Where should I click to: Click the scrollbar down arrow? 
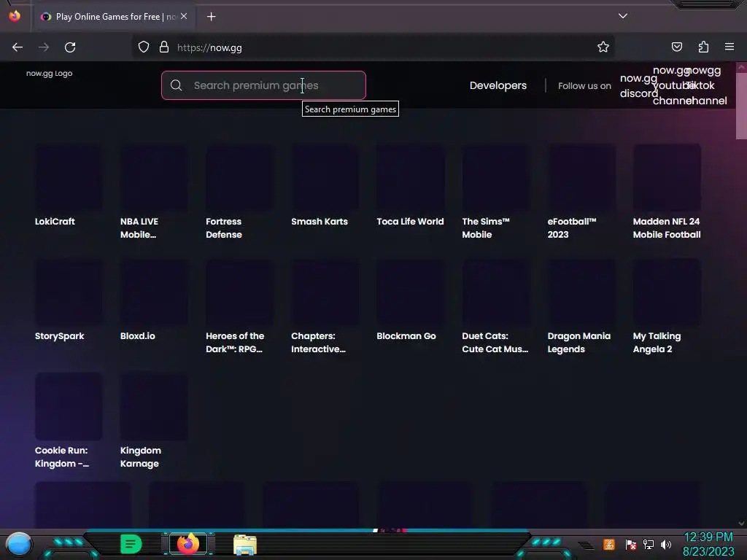[741, 524]
